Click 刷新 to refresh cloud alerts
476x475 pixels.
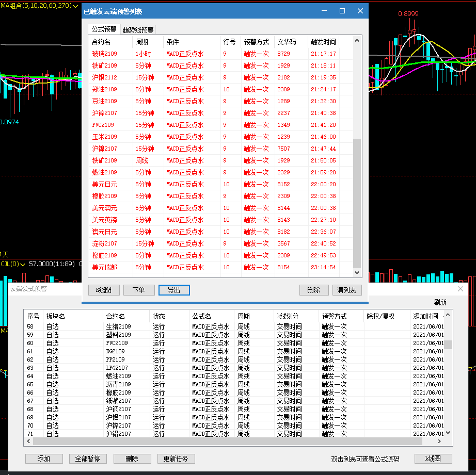point(440,302)
